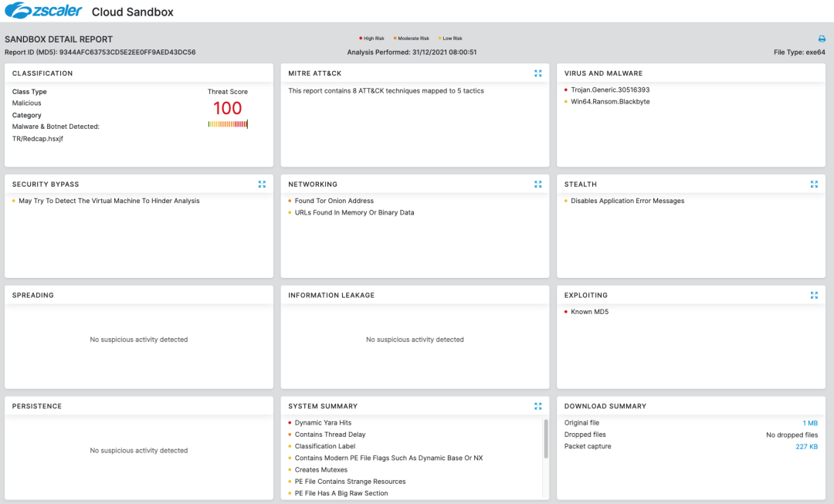Image resolution: width=834 pixels, height=504 pixels.
Task: Expand the Networking panel
Action: click(x=537, y=184)
